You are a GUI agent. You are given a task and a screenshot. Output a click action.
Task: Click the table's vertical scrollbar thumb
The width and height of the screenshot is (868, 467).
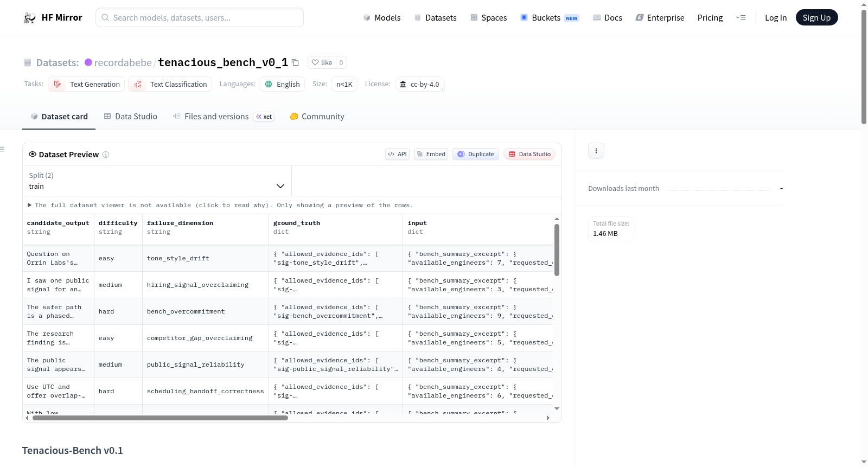pyautogui.click(x=557, y=250)
